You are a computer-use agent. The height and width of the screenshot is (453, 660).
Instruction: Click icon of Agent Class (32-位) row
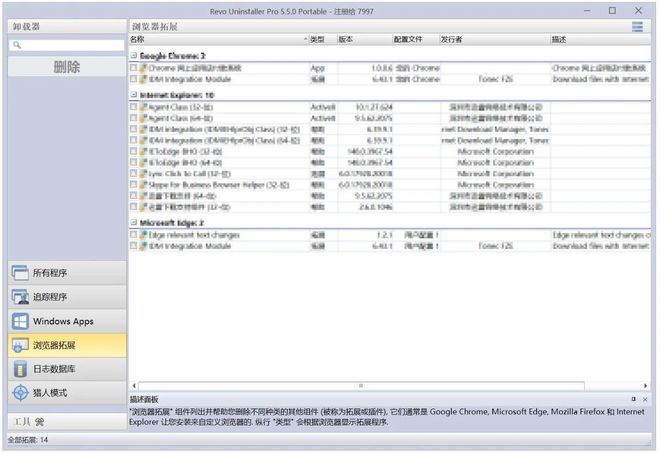tap(143, 107)
